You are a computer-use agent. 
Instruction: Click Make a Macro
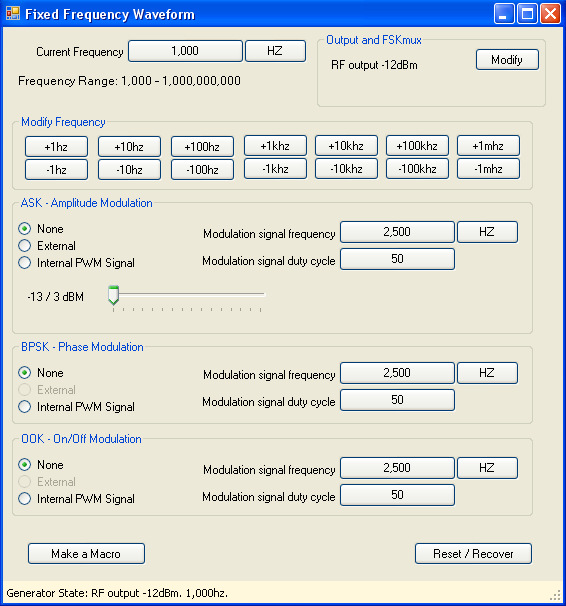(x=87, y=553)
